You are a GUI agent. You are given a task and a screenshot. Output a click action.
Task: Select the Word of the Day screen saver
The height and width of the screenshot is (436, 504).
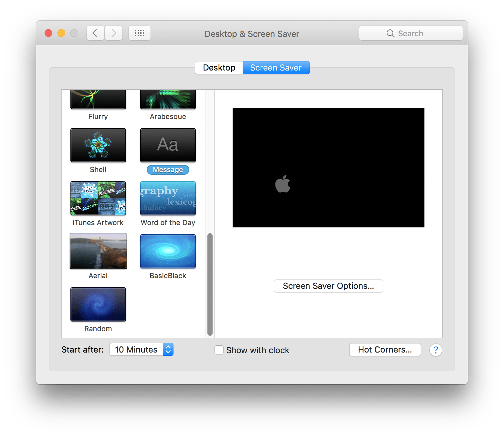coord(168,198)
